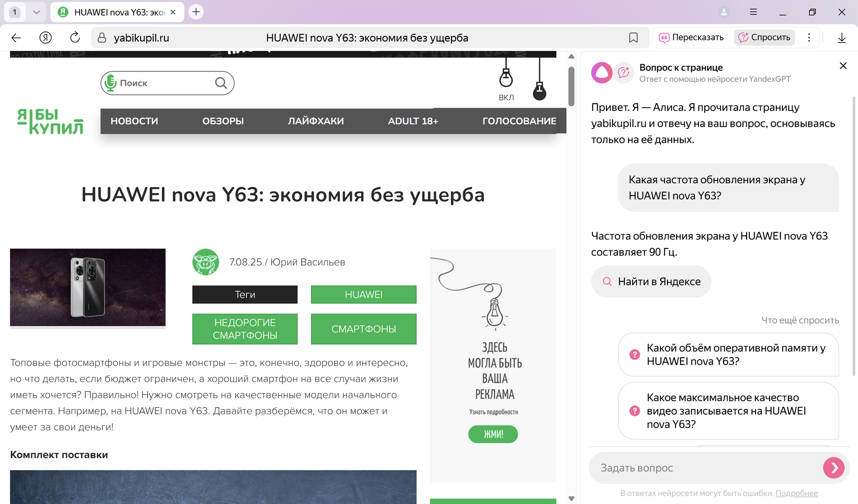The width and height of the screenshot is (858, 504).
Task: Focus the Задать вопрос input field
Action: point(706,468)
